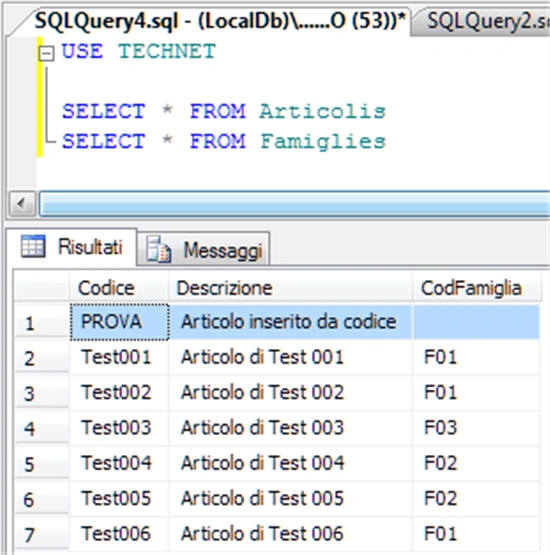The width and height of the screenshot is (550, 555).
Task: Collapse the USE TECHNET code block
Action: tap(46, 53)
